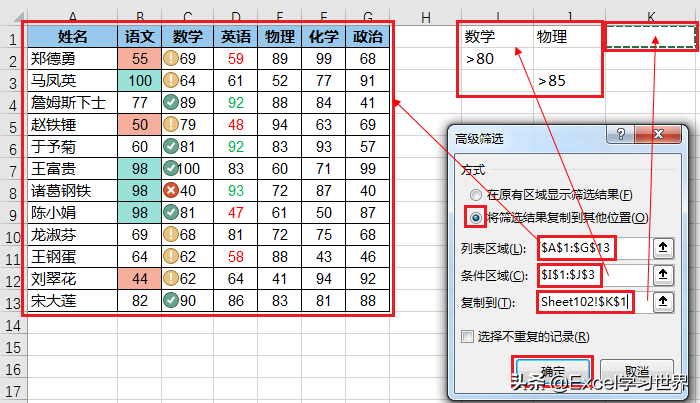Click into 复制到 input field

coord(595,302)
